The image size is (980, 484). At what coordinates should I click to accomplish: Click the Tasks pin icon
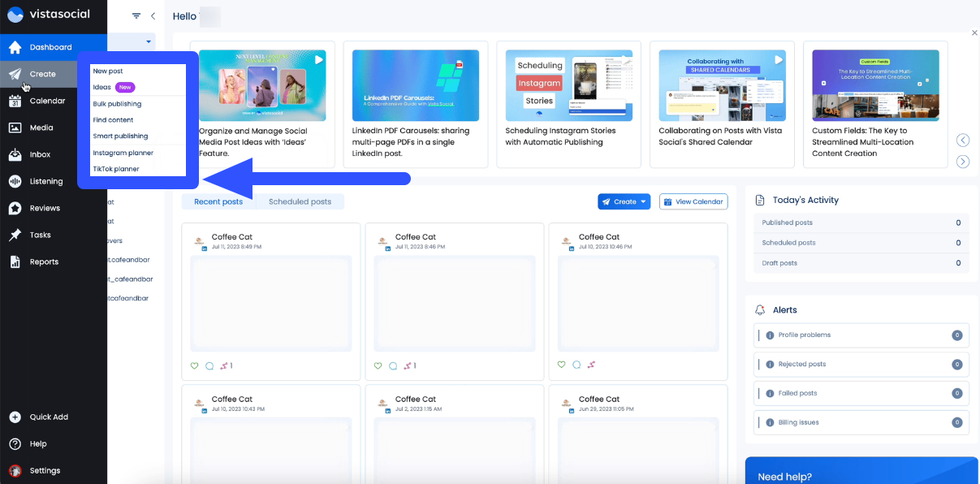click(15, 235)
